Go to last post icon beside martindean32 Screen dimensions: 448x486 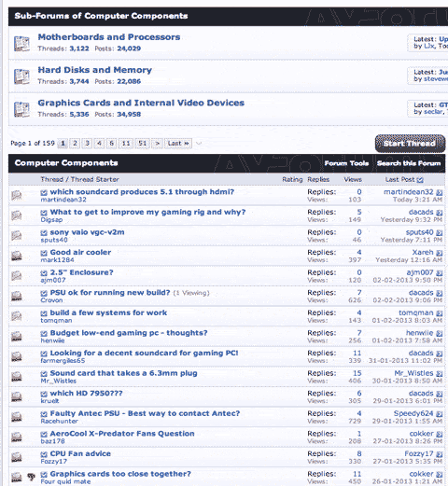(439, 192)
